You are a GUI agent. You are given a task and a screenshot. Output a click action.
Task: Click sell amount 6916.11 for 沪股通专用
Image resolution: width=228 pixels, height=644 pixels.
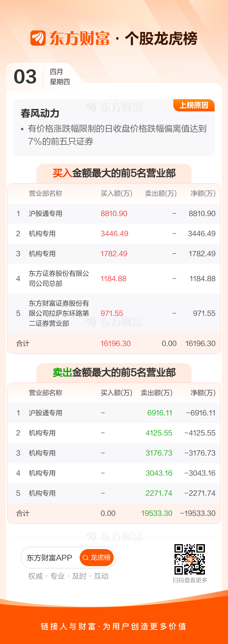pyautogui.click(x=160, y=413)
